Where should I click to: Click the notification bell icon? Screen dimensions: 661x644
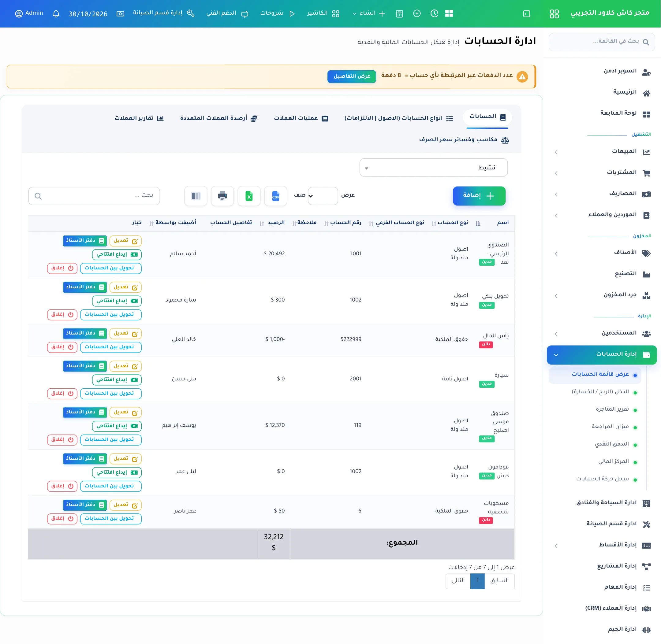point(56,13)
